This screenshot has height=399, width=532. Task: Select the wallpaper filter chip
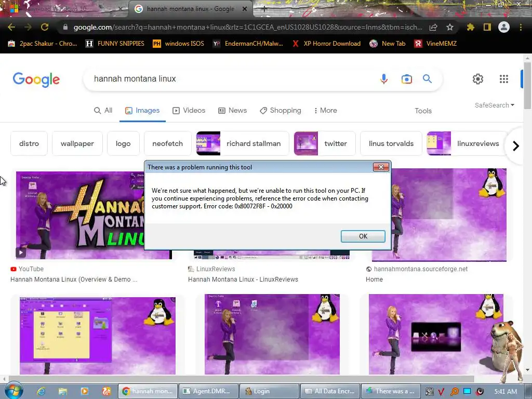77,143
